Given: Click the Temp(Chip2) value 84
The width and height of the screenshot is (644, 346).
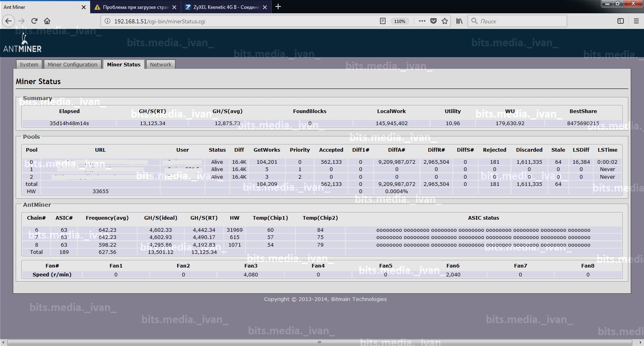Looking at the screenshot, I should coord(320,230).
